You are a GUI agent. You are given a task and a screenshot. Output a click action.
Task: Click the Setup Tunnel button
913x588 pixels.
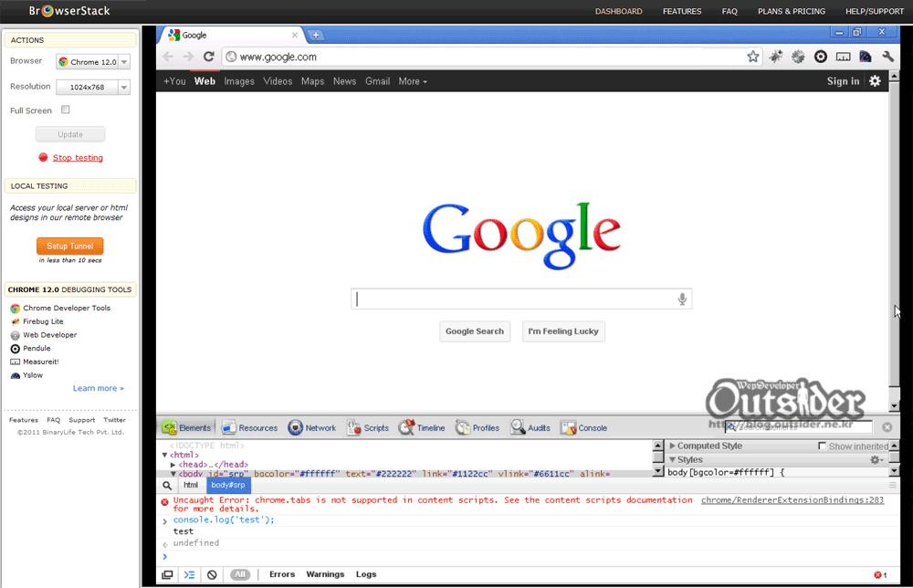[x=70, y=247]
